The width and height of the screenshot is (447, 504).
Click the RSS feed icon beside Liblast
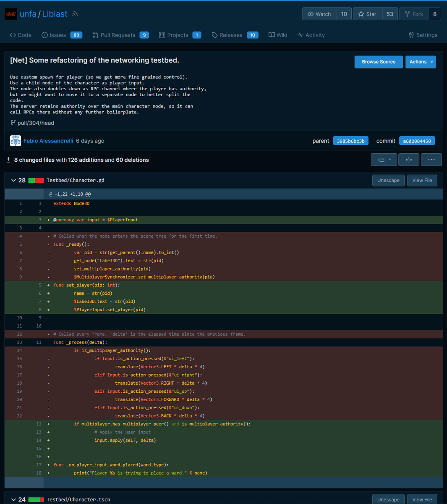(x=74, y=14)
